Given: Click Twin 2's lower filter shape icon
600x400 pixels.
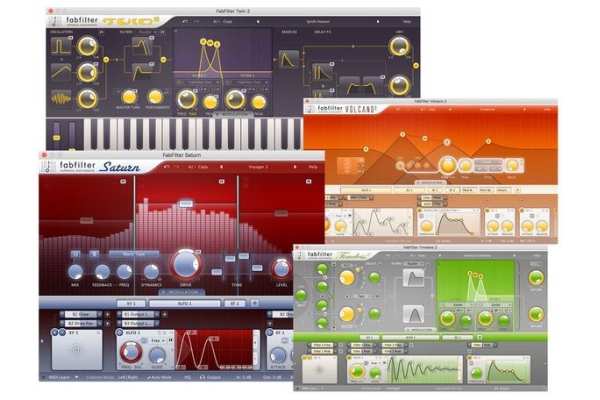Looking at the screenshot, I should [142, 72].
